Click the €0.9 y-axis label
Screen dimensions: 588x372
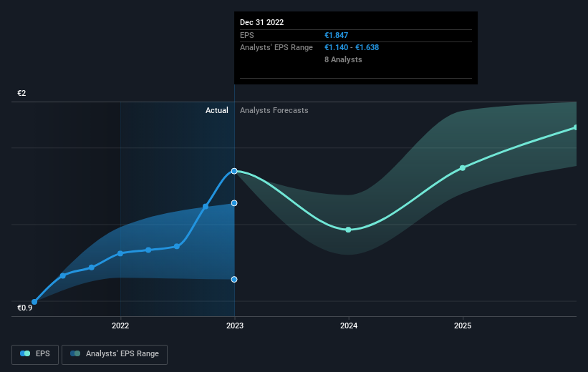point(25,308)
